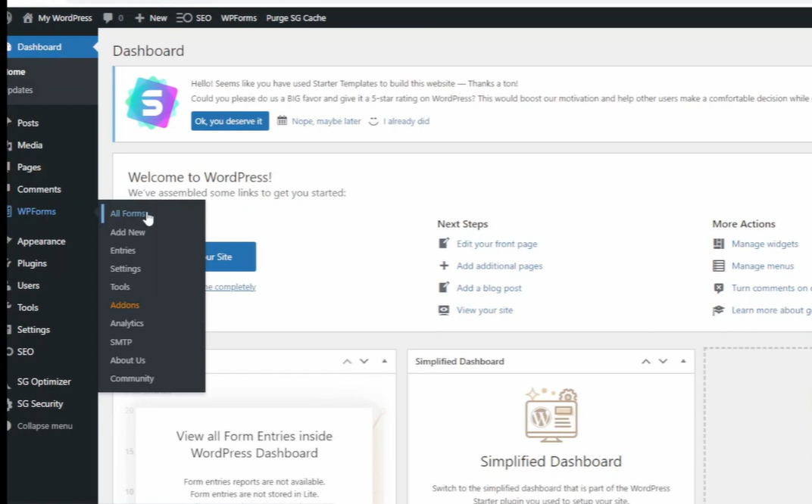Click the edit icon beside Add a blog post
The width and height of the screenshot is (812, 504).
pos(444,288)
